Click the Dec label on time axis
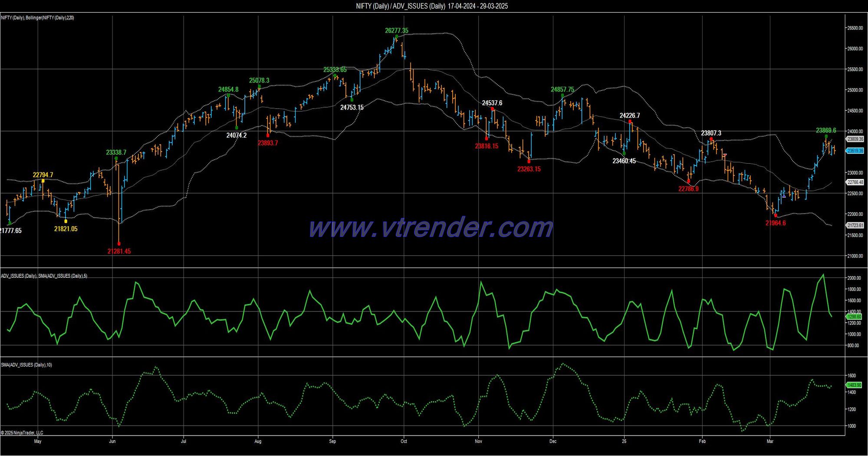The height and width of the screenshot is (456, 868). [x=553, y=441]
